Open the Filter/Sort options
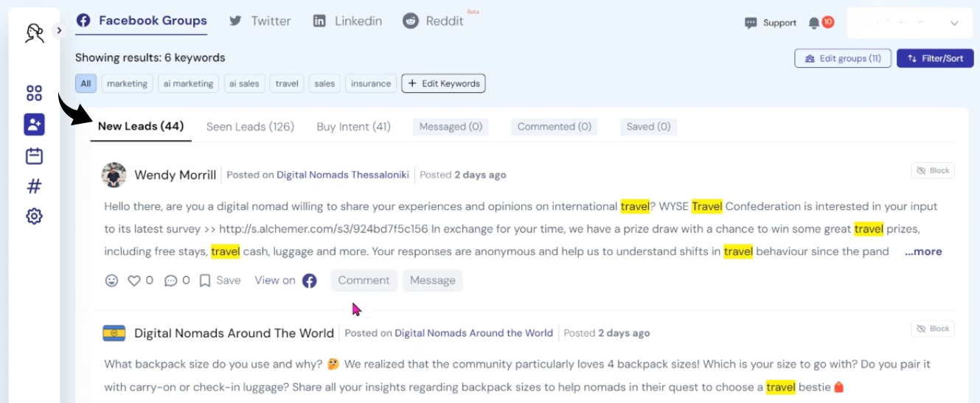Viewport: 980px width, 403px height. pyautogui.click(x=935, y=58)
